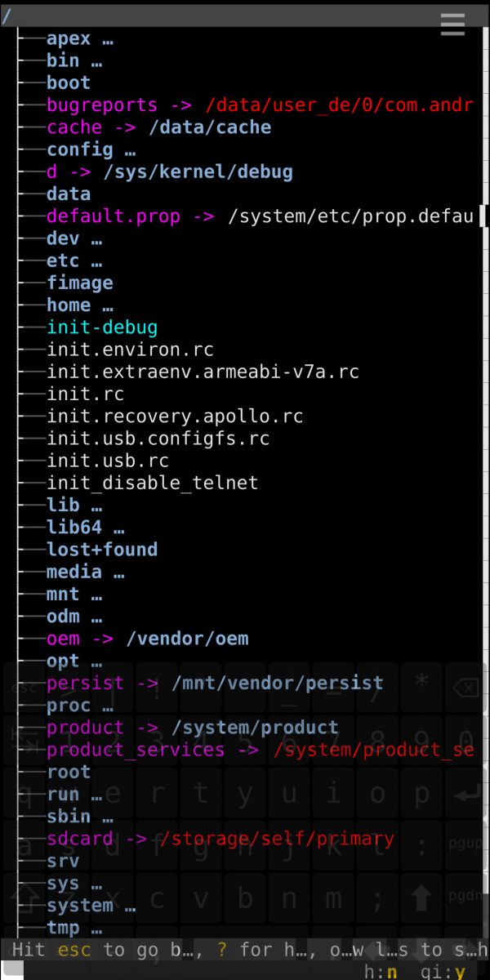This screenshot has width=490, height=980.
Task: Tap the enter key on the keyboard
Action: [468, 793]
